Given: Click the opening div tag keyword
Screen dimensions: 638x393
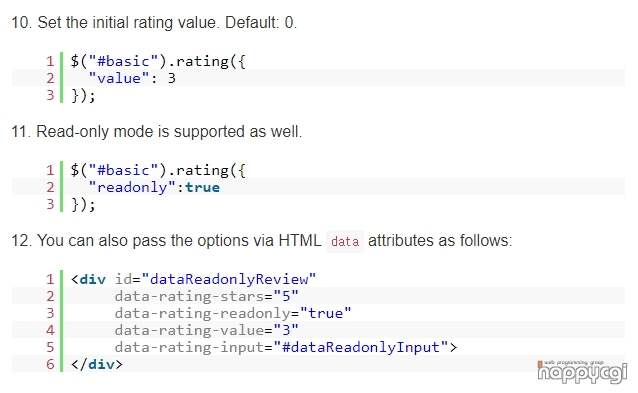Looking at the screenshot, I should [93, 279].
